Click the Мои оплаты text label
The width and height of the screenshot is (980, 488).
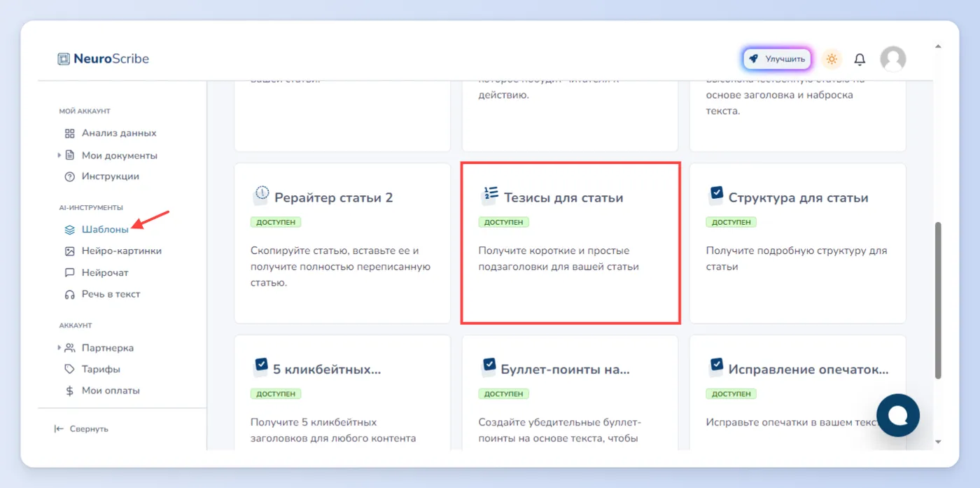click(x=111, y=391)
